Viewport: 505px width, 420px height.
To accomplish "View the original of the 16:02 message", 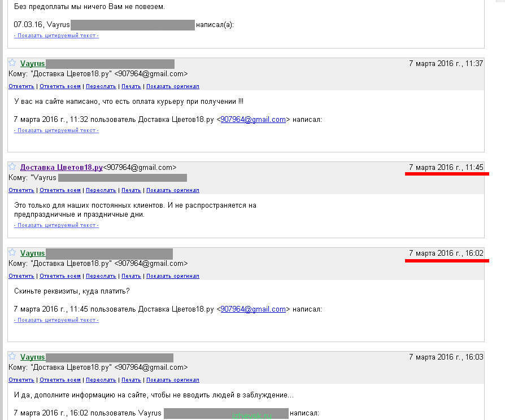I will pyautogui.click(x=173, y=276).
